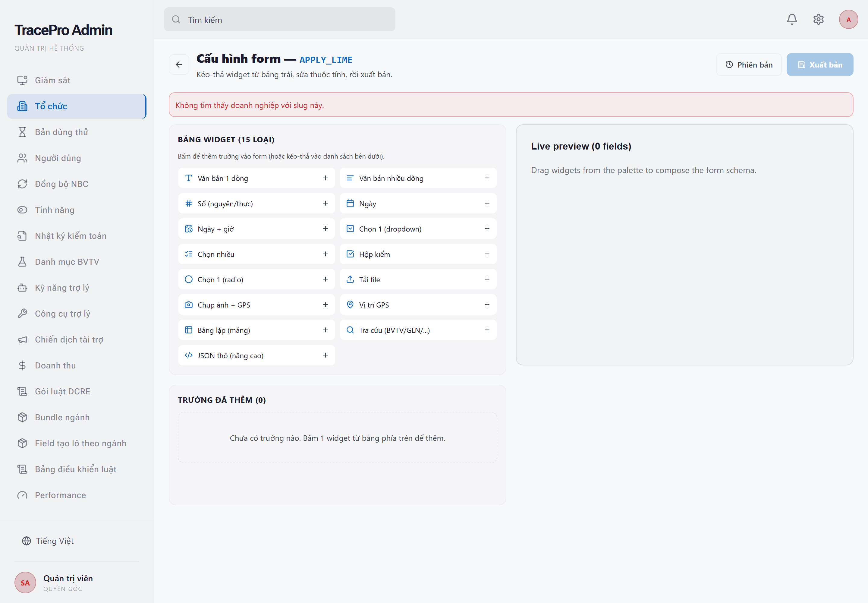Open 'Bản dùng thử' sidebar item
Screen dimensions: 868x603
77,132
